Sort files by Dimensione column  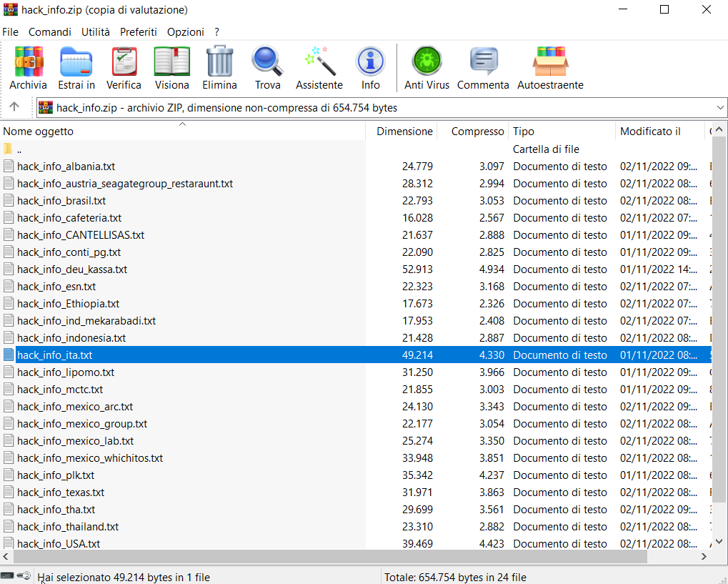[404, 132]
